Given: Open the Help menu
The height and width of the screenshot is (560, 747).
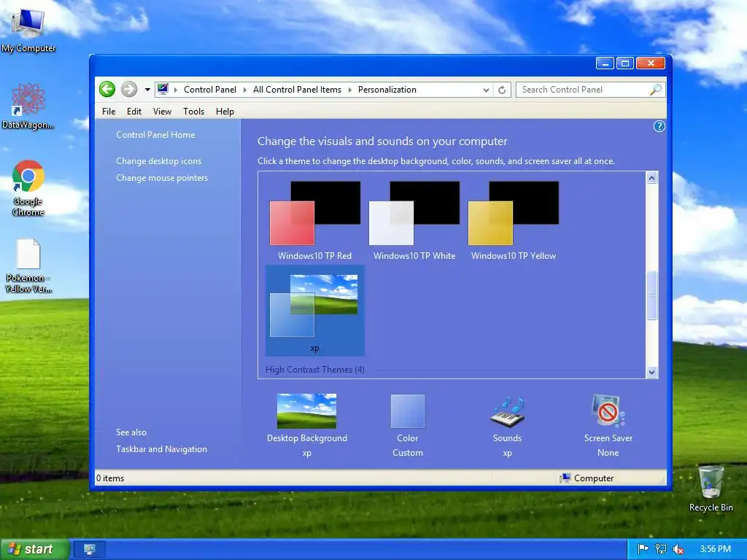Looking at the screenshot, I should (x=225, y=112).
